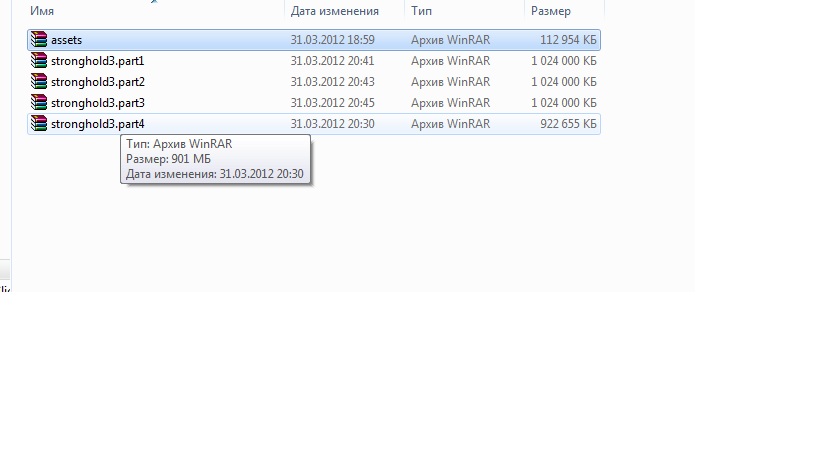This screenshot has height=460, width=819.
Task: Sort files by the Имя column header
Action: pyautogui.click(x=42, y=11)
